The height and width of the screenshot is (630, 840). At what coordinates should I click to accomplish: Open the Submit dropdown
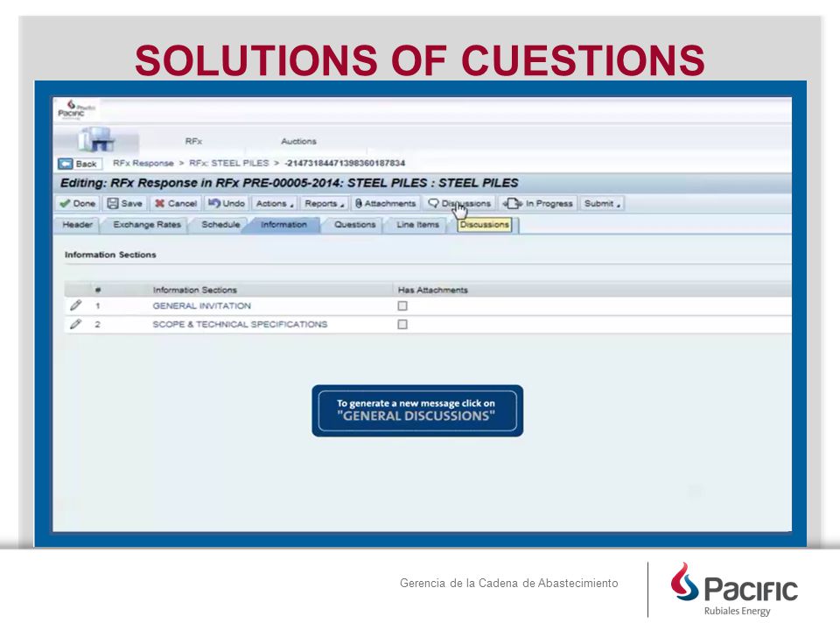pyautogui.click(x=602, y=204)
